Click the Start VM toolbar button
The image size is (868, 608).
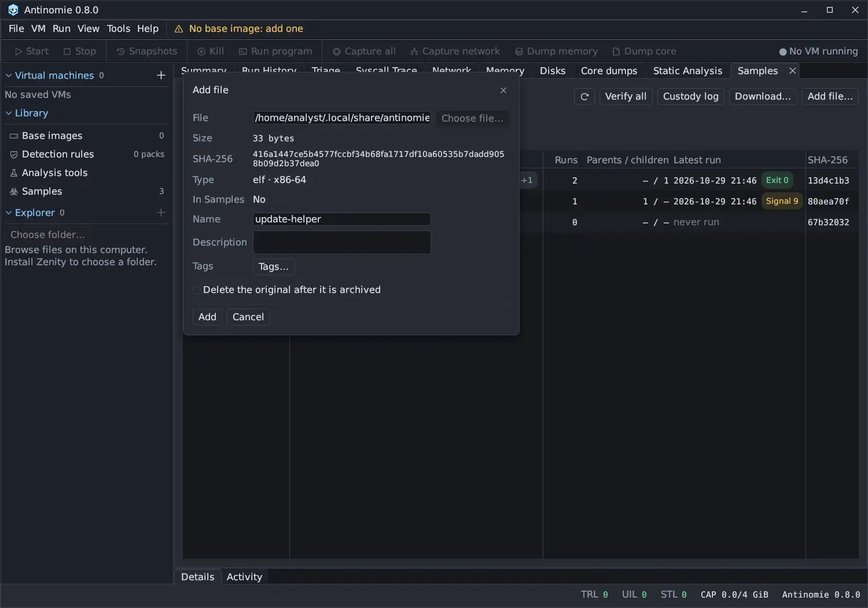pos(32,51)
